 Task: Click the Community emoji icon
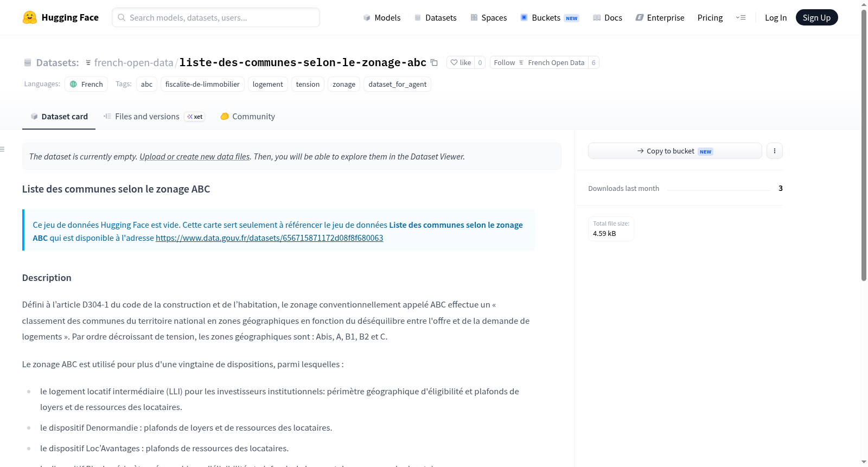point(225,116)
